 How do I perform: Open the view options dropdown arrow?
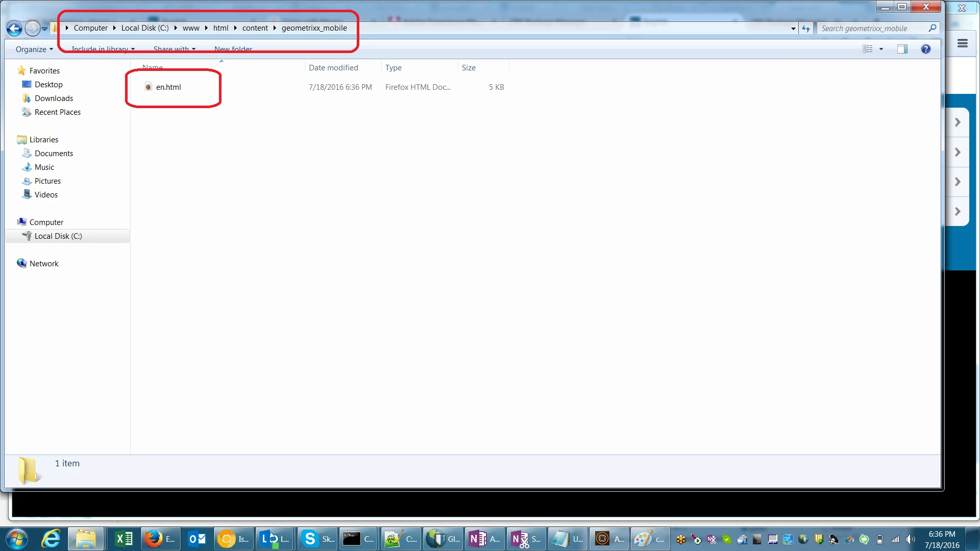point(881,49)
